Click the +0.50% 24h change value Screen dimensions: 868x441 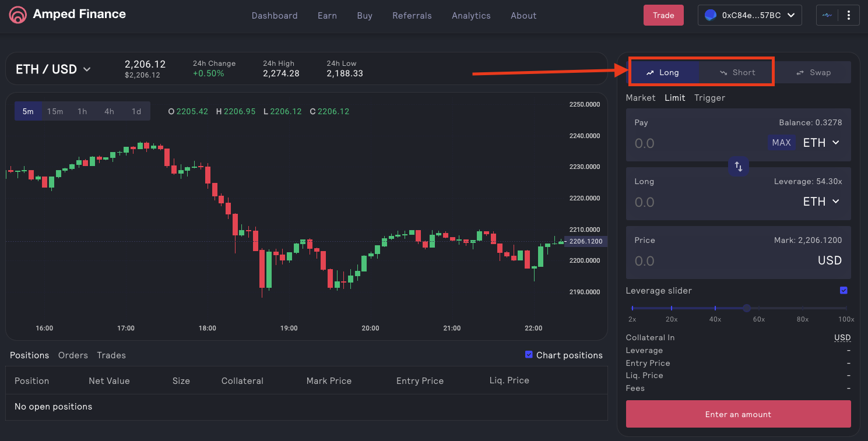pos(209,74)
